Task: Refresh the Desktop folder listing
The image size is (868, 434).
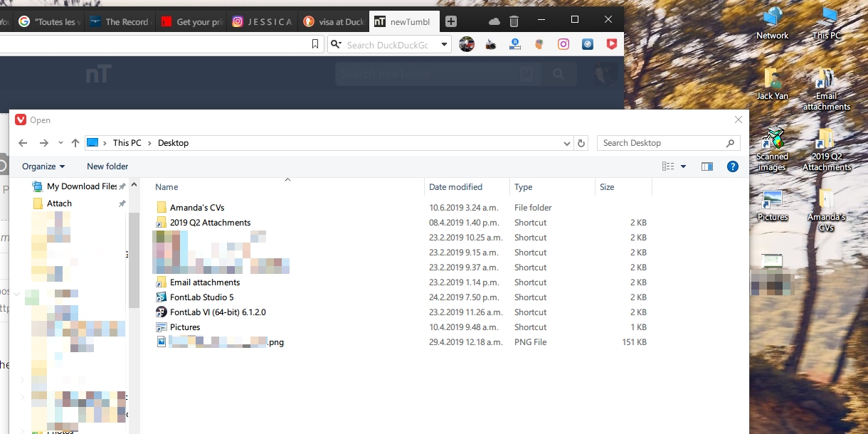Action: 581,143
